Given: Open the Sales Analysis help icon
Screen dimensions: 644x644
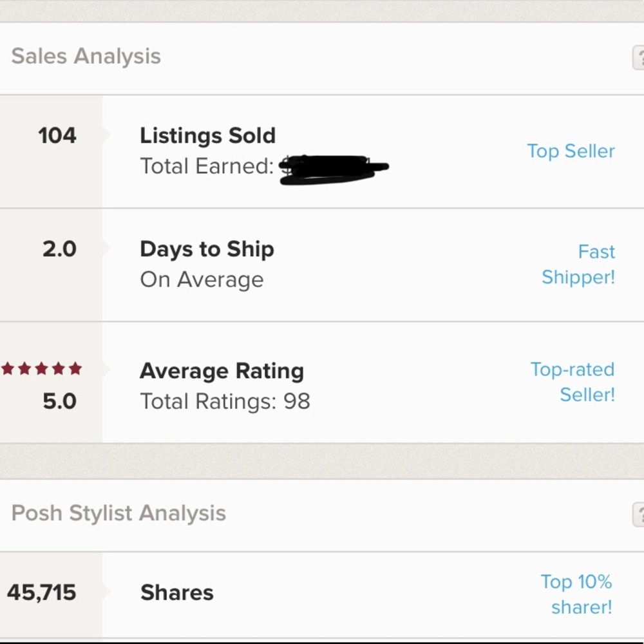Looking at the screenshot, I should (638, 58).
